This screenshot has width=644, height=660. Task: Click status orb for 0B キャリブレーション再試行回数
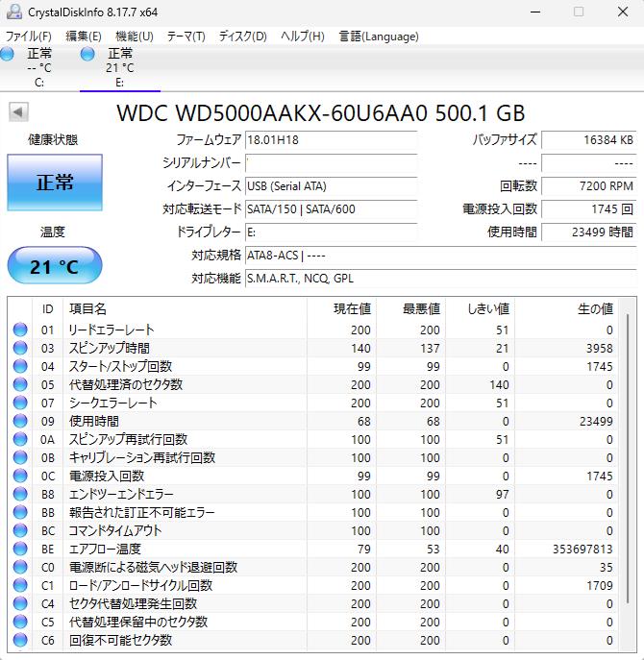(x=20, y=457)
